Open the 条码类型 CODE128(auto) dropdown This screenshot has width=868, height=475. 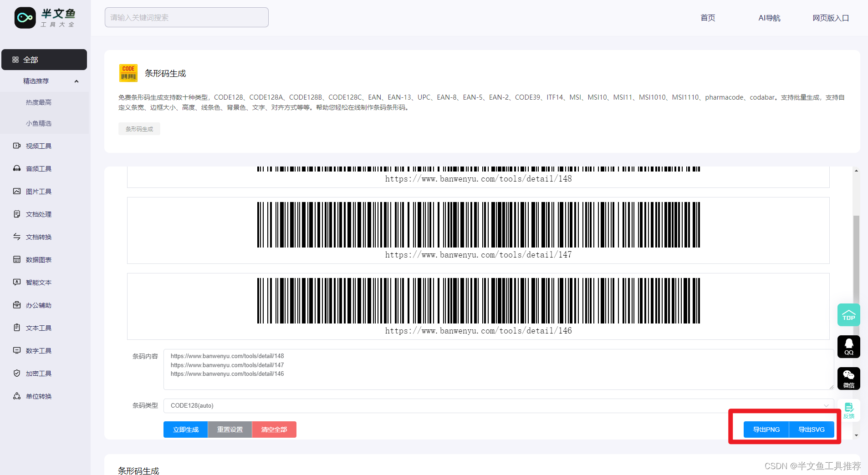point(499,405)
